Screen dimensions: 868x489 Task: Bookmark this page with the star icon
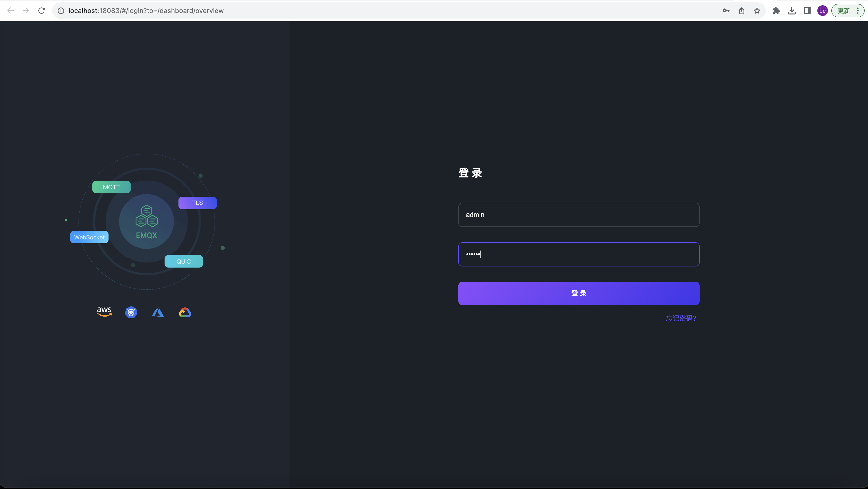click(x=757, y=10)
